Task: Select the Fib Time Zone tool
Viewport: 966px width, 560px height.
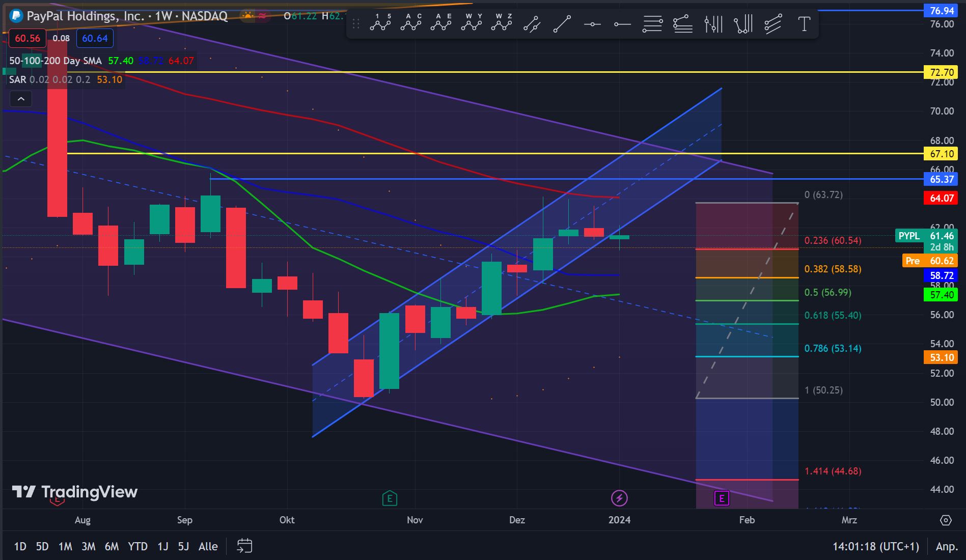Action: click(713, 23)
